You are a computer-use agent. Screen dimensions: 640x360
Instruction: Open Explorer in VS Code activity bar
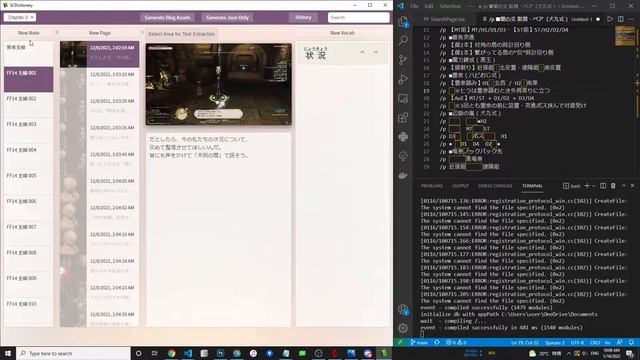403,21
